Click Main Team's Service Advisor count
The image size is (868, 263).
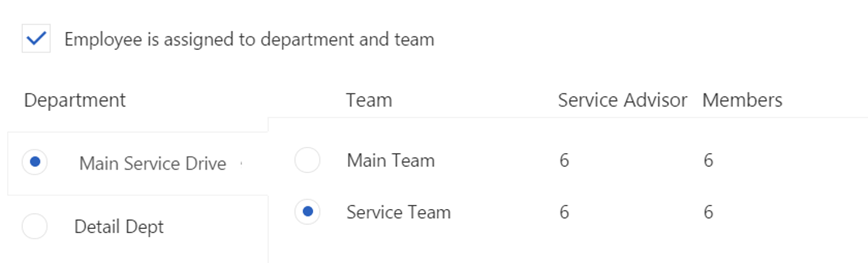[564, 160]
